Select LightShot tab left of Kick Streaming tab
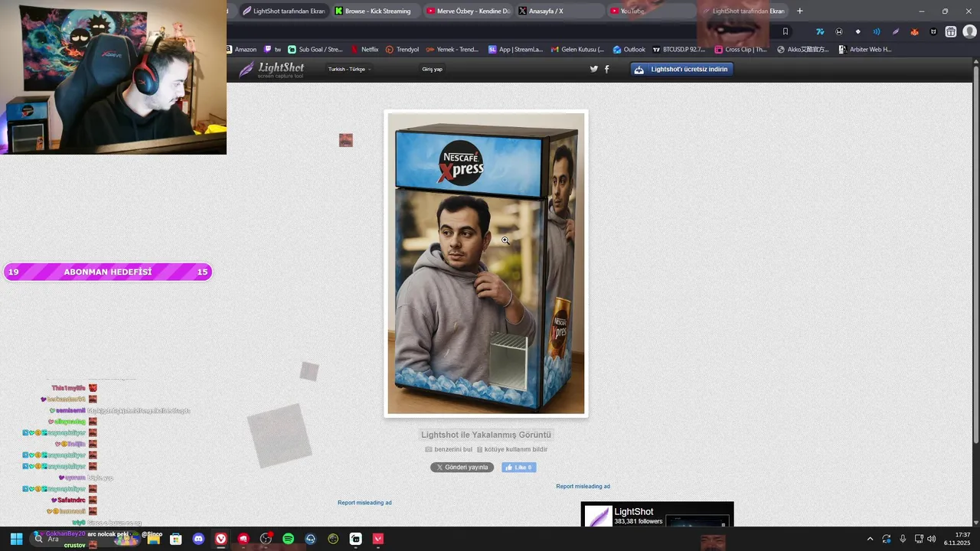 pyautogui.click(x=283, y=11)
